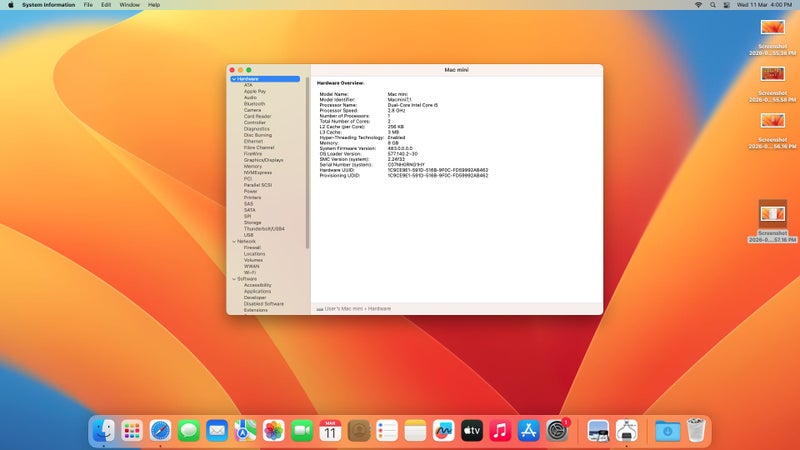The image size is (800, 450).
Task: Click the sidebar vertical scrollbar
Action: coord(307,163)
